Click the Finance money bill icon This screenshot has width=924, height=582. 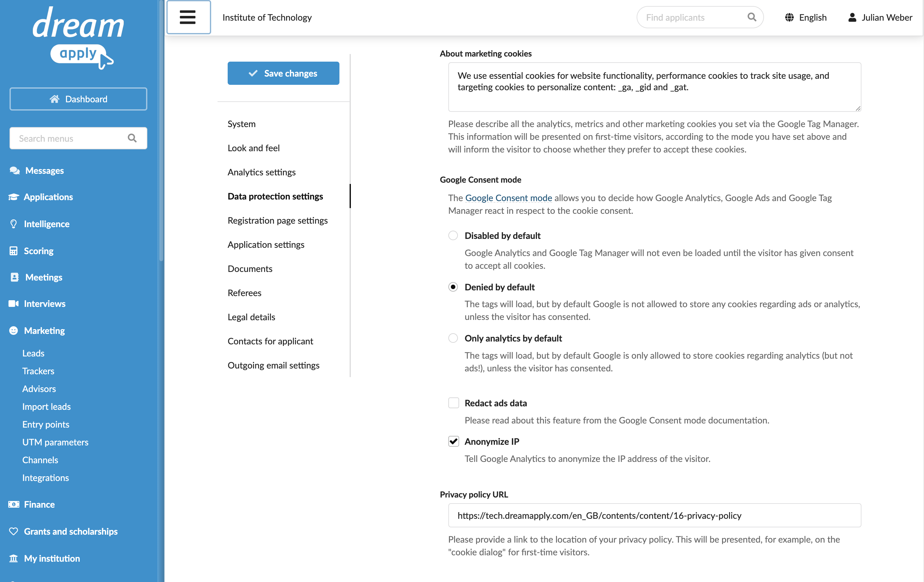14,504
